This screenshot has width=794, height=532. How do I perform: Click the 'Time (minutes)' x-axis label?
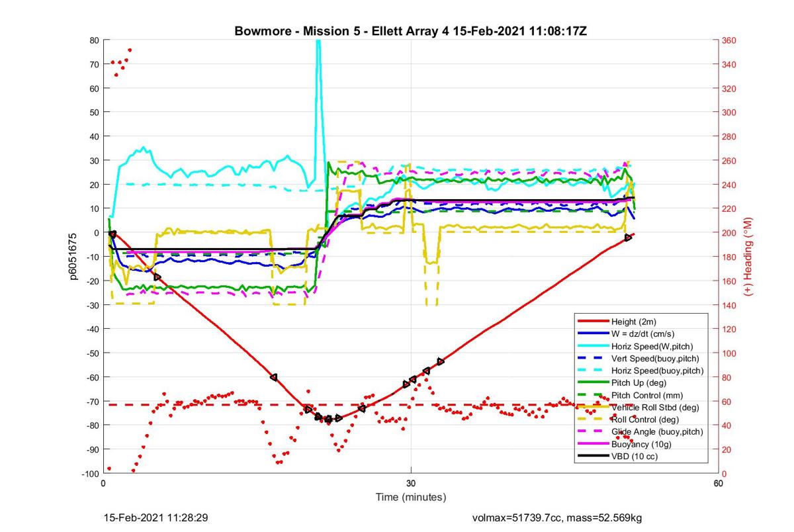[x=410, y=497]
